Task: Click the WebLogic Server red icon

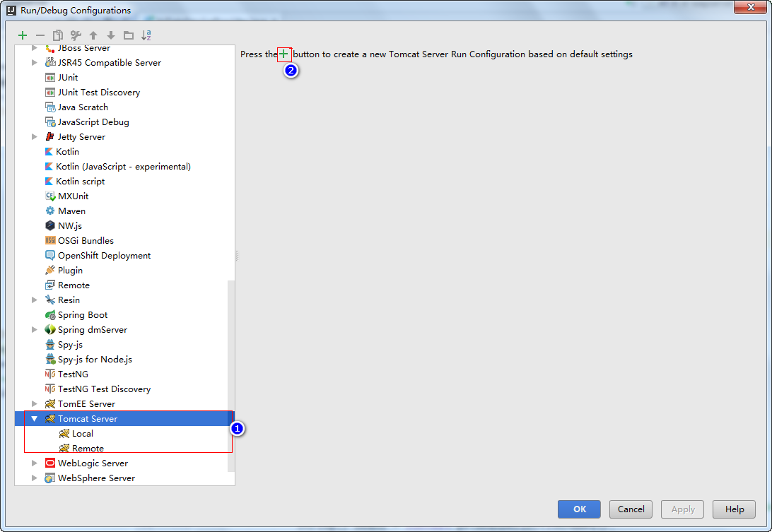Action: coord(49,463)
